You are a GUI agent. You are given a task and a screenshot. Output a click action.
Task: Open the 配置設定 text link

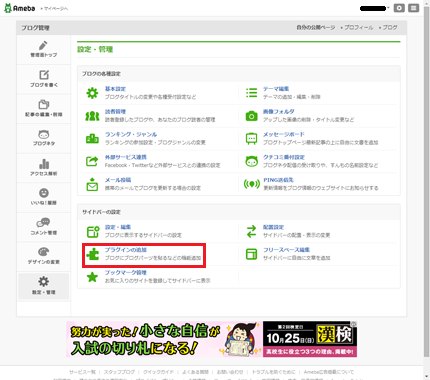[x=273, y=227]
